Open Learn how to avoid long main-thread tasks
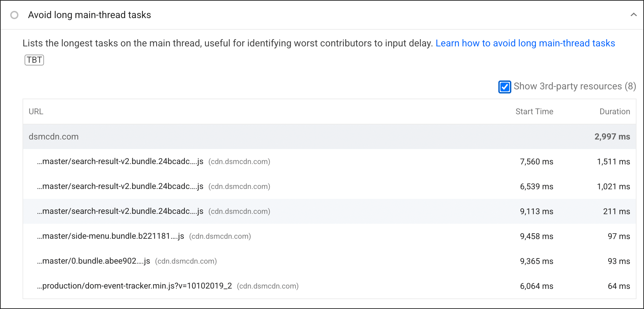 [526, 43]
